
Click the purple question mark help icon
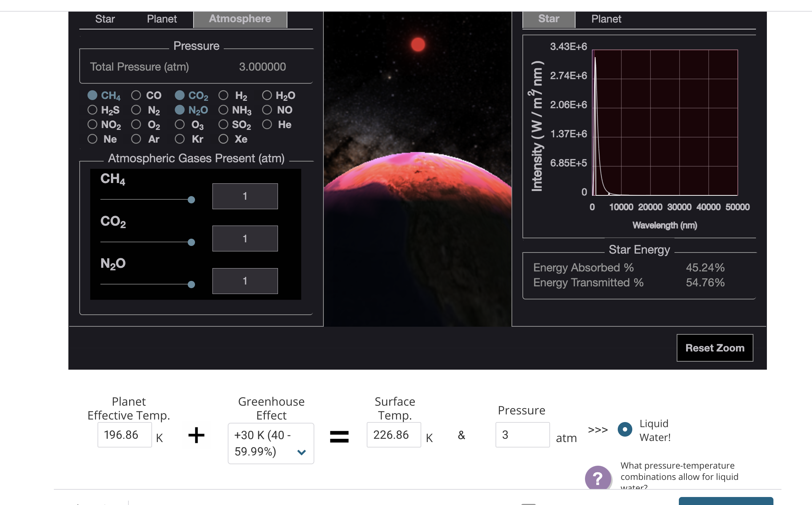click(x=598, y=477)
